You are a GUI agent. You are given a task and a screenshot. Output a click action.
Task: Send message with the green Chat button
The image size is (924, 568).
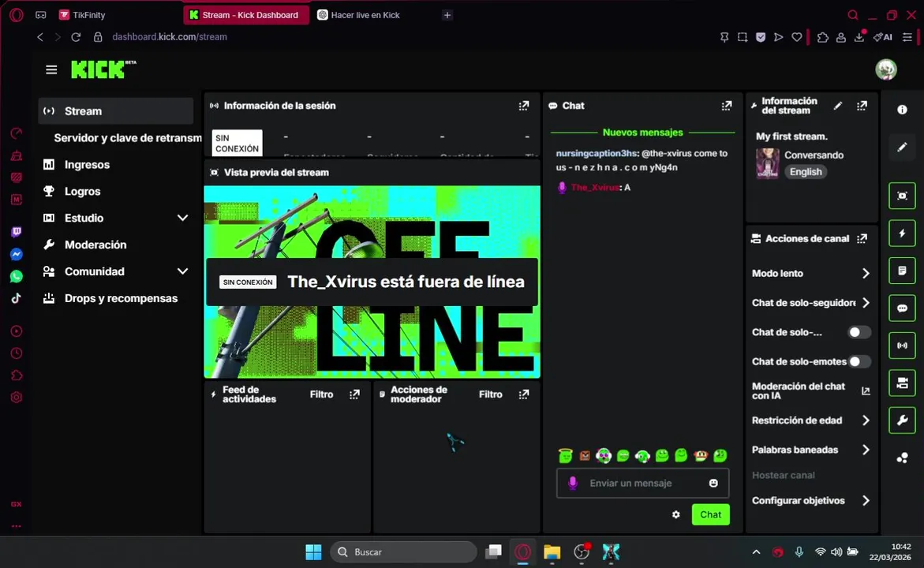point(710,514)
